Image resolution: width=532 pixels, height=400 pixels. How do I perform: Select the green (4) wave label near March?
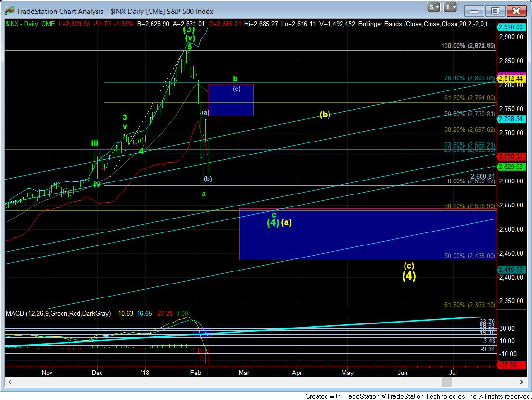coord(273,223)
